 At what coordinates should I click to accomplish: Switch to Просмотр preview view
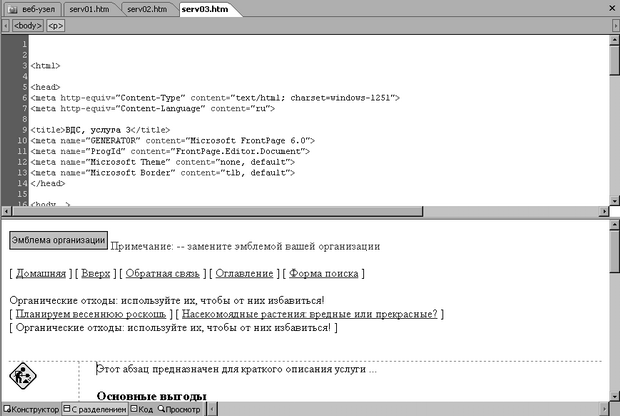181,409
